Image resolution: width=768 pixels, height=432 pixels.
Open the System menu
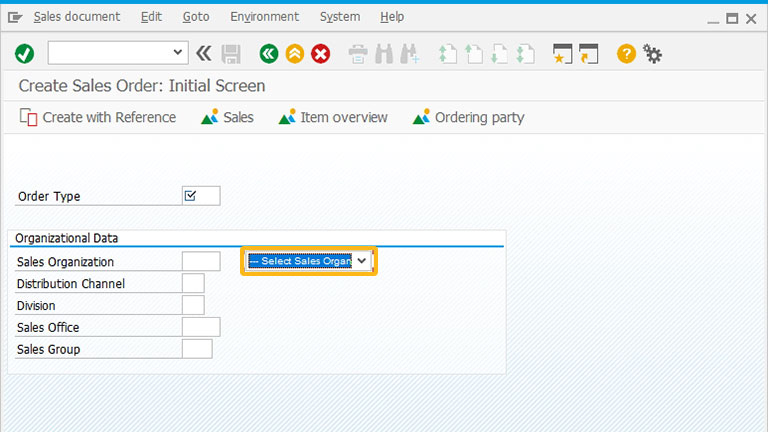pos(340,17)
